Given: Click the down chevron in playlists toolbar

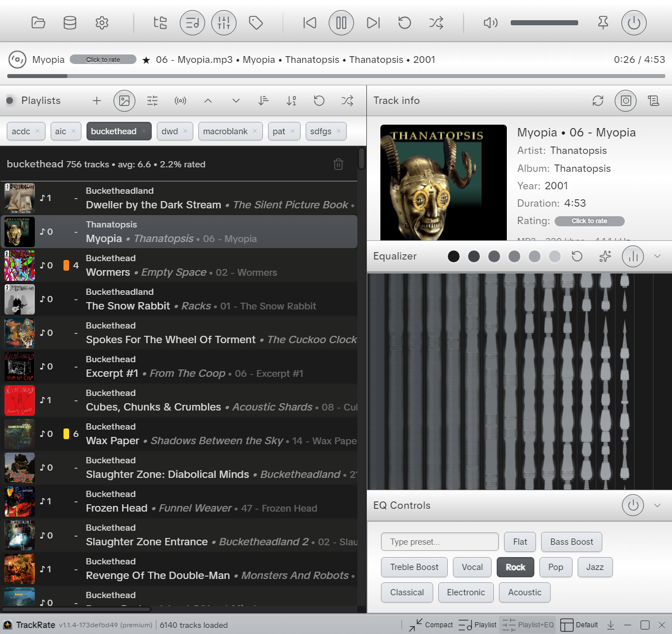Looking at the screenshot, I should [236, 101].
